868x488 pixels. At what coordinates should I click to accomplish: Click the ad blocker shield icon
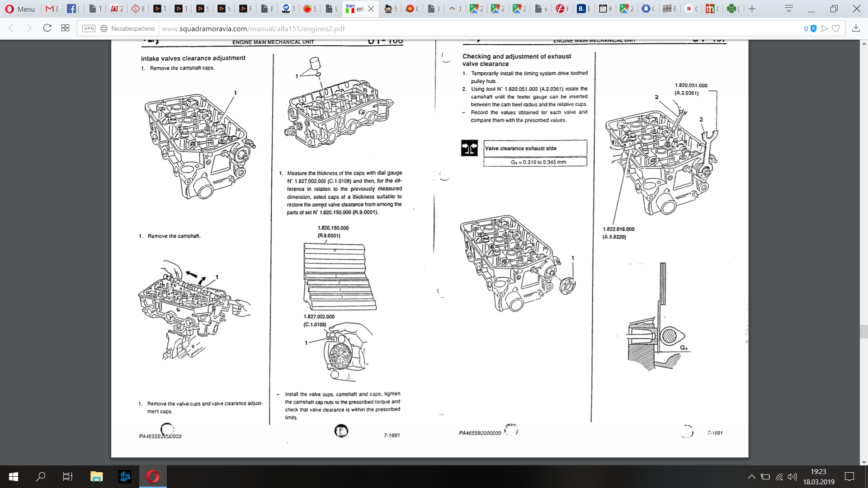813,28
